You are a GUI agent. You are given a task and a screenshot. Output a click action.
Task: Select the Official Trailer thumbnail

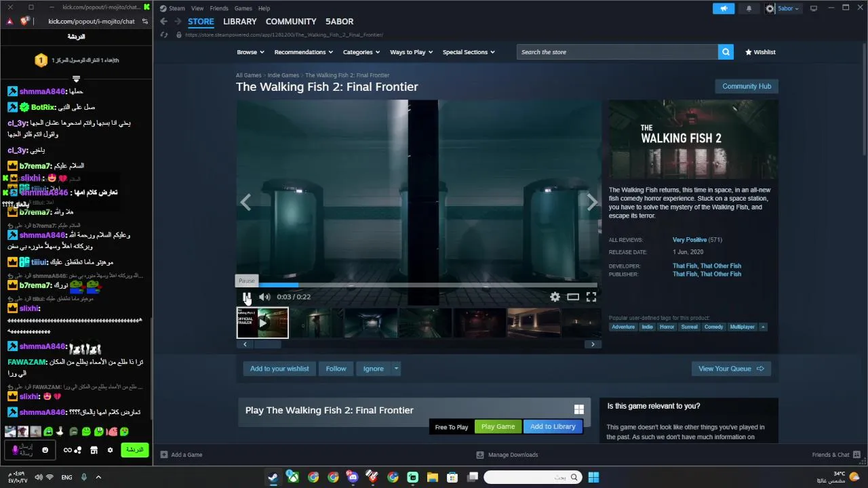(262, 323)
